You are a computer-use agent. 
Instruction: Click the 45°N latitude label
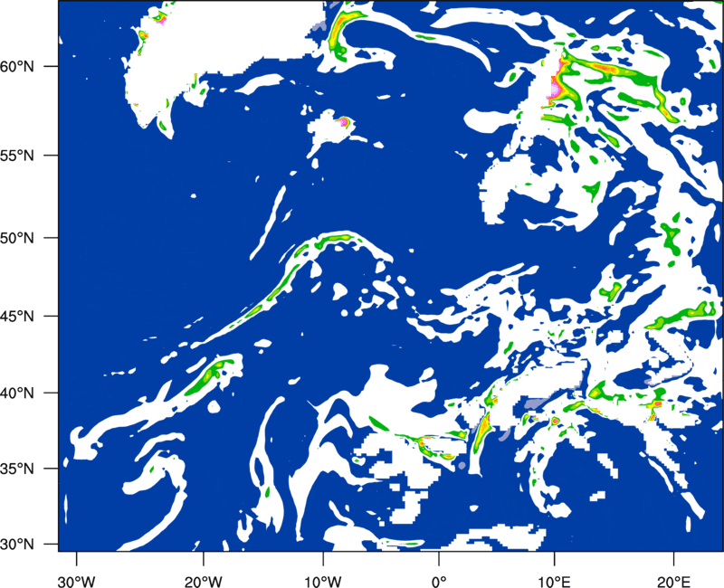point(17,316)
